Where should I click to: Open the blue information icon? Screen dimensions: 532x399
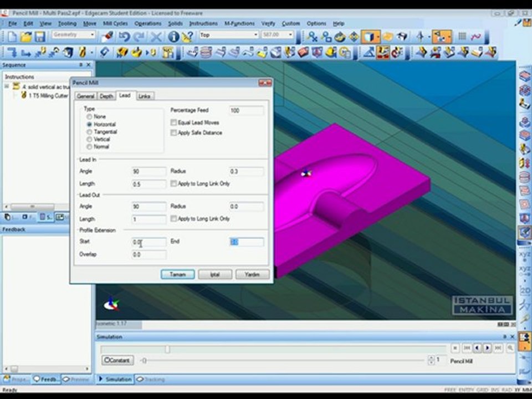173,37
